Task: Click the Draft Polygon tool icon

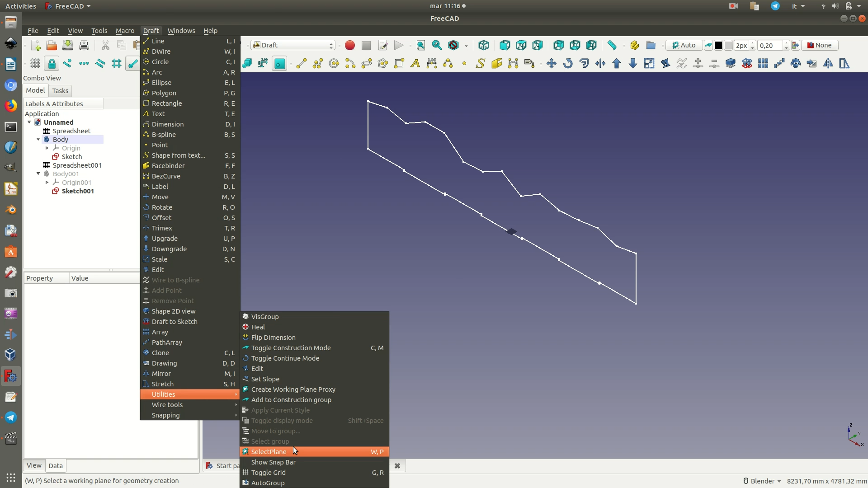Action: (x=382, y=63)
